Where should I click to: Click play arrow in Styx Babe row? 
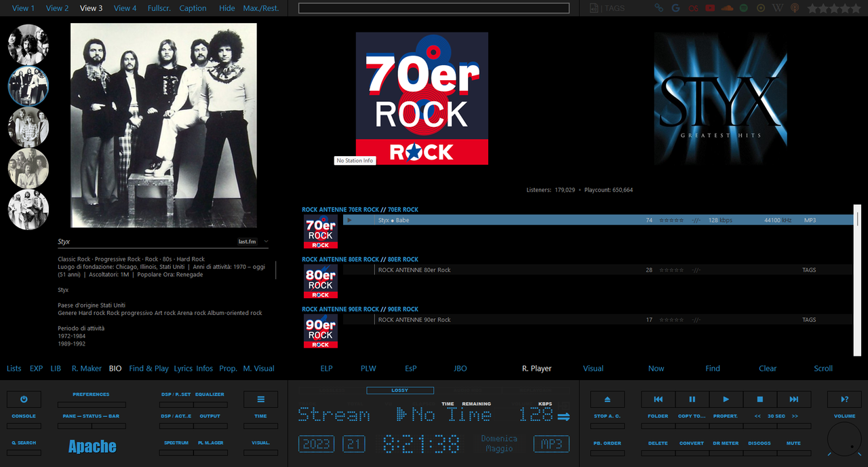[x=349, y=220]
